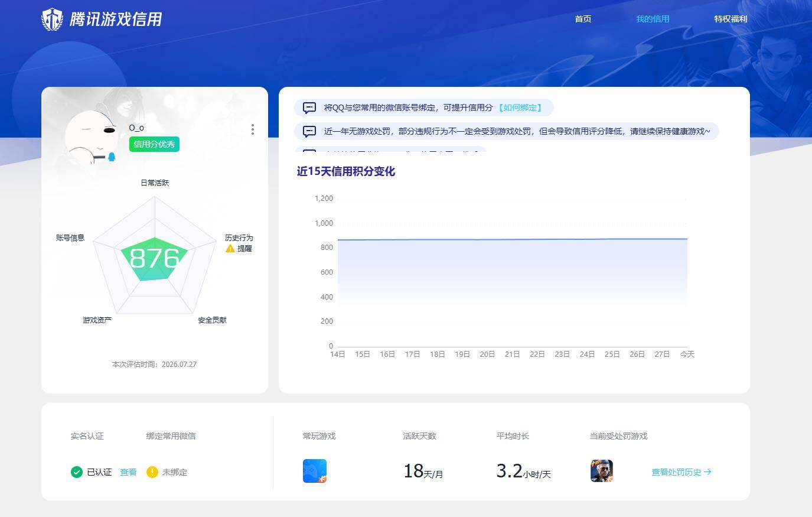Click the yellow warning triangle beside 提醒
812x517 pixels.
tap(230, 249)
